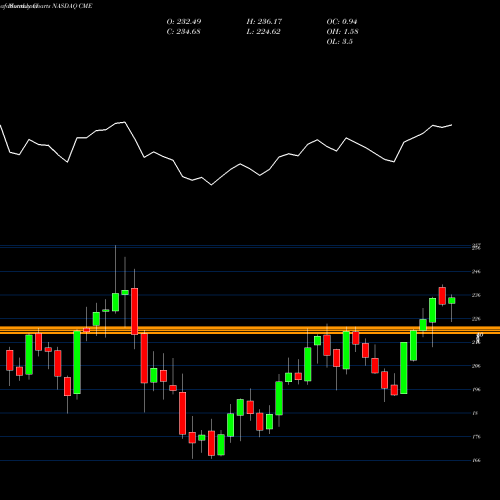
Task: Select the close value C: 234.68
Action: tap(183, 32)
